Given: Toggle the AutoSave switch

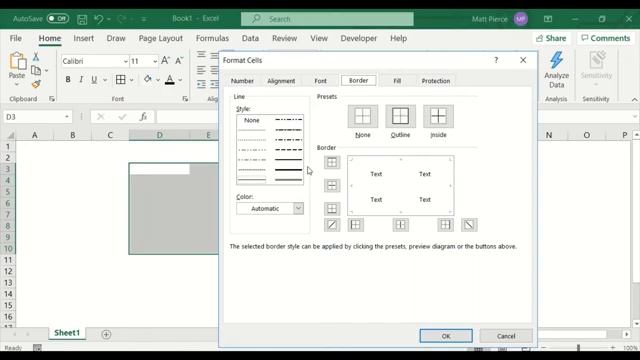Looking at the screenshot, I should point(58,19).
